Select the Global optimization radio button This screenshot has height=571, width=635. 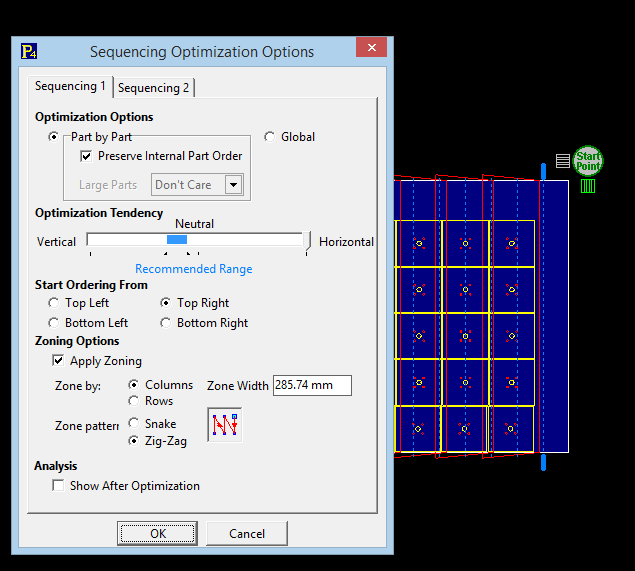click(270, 137)
